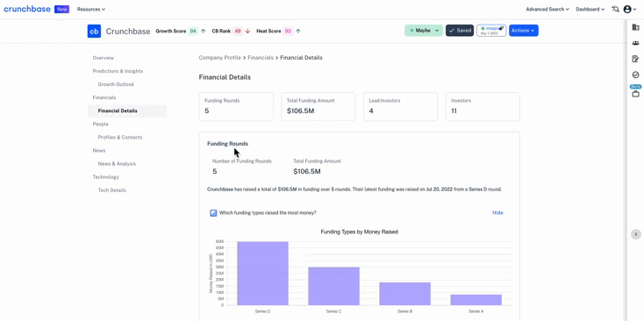The image size is (644, 321).
Task: Open the Actions dropdown
Action: (x=524, y=31)
